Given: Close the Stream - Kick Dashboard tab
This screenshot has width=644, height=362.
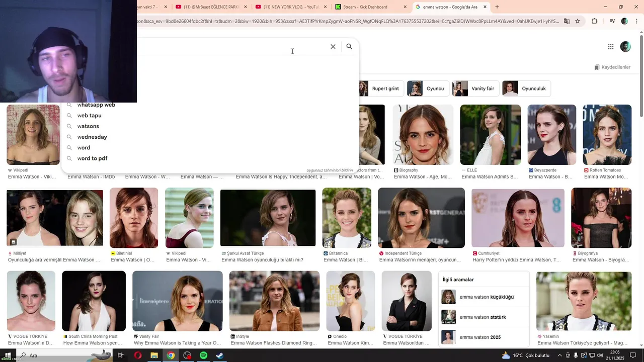Looking at the screenshot, I should tap(405, 7).
